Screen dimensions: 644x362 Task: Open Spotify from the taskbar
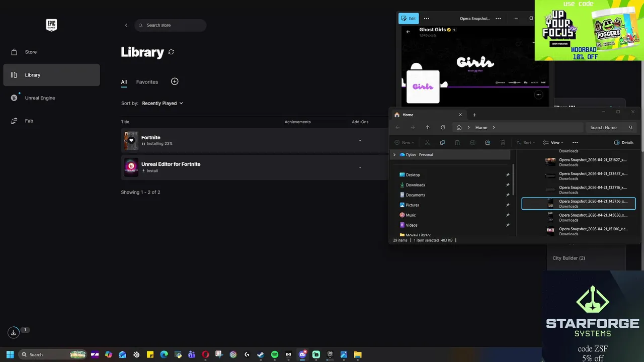point(274,354)
